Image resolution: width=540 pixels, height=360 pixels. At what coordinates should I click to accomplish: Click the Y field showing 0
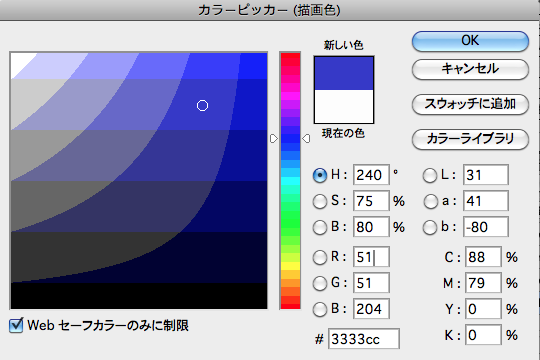(483, 309)
